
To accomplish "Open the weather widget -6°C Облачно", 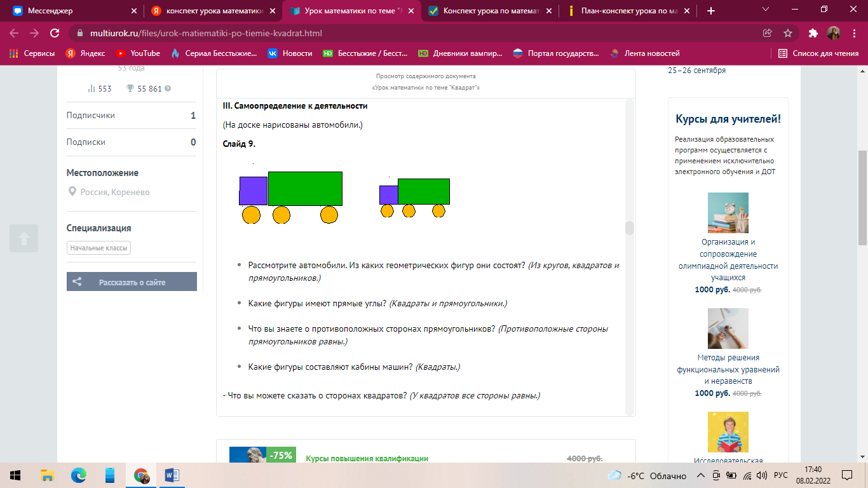I will (x=648, y=475).
